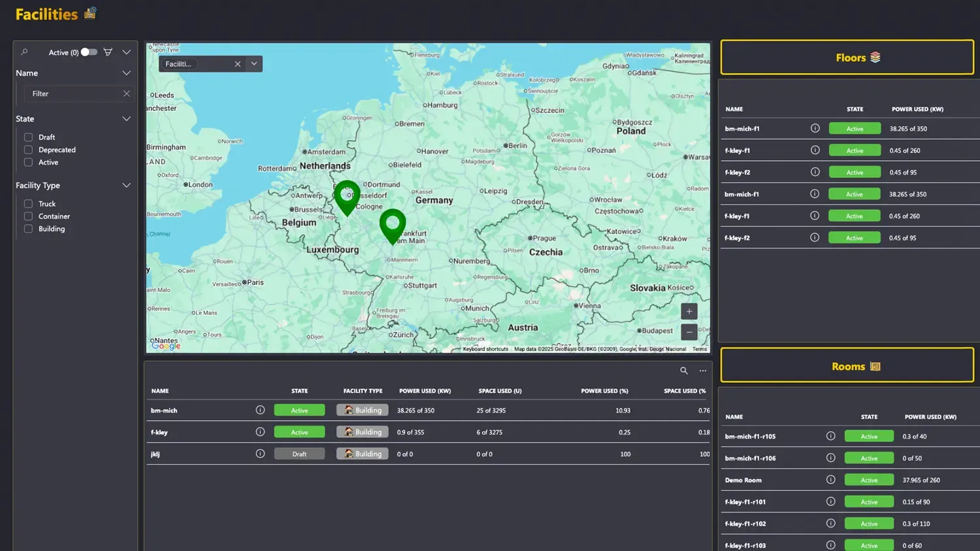Sort facilities by Facility Type column
This screenshot has width=980, height=551.
(x=363, y=391)
